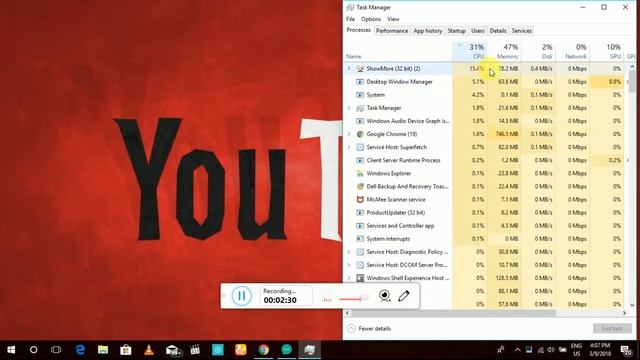Click the End task button
The height and width of the screenshot is (360, 640).
tap(612, 328)
